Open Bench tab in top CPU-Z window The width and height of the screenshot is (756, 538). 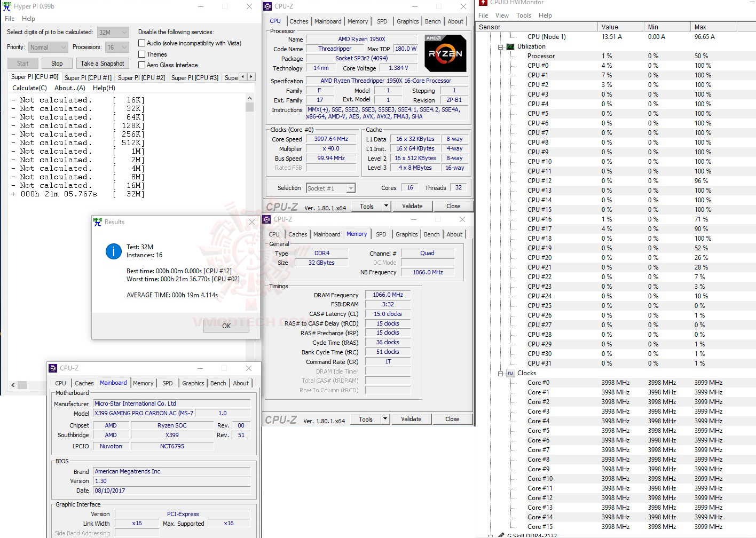click(x=433, y=21)
